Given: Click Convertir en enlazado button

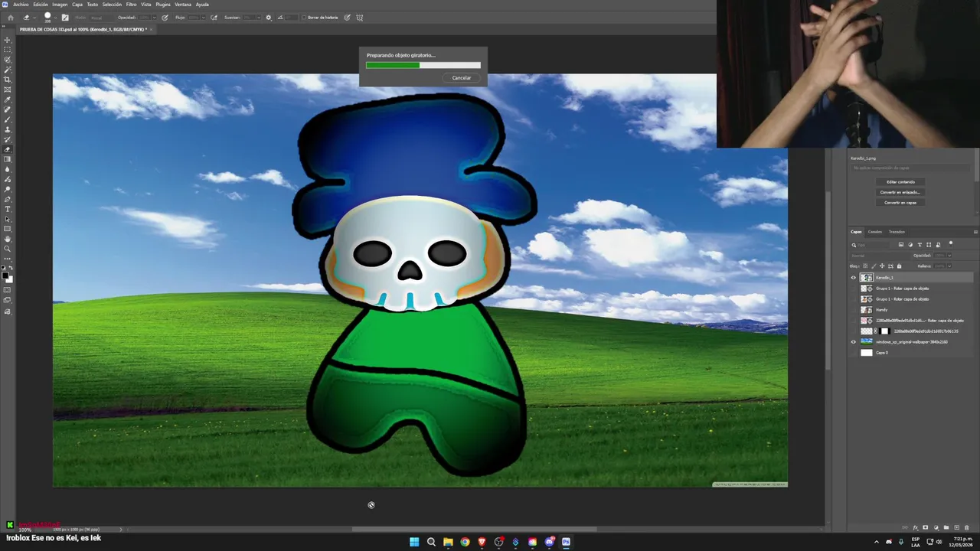Looking at the screenshot, I should click(x=900, y=192).
